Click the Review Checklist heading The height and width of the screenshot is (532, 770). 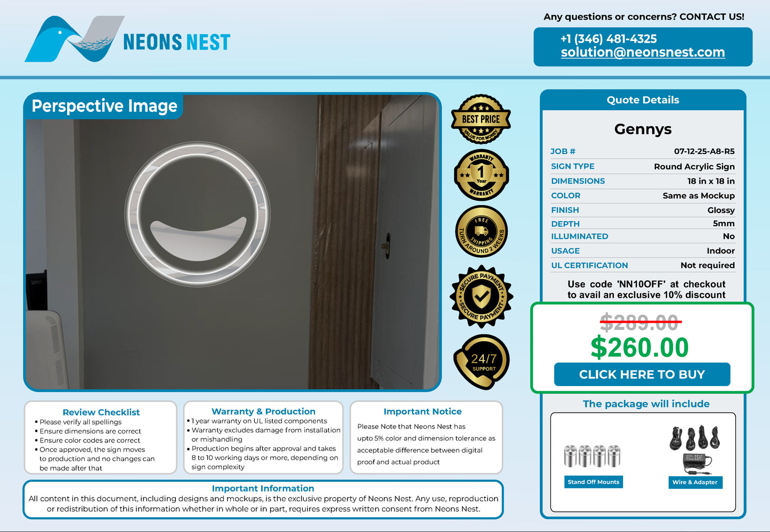click(101, 412)
